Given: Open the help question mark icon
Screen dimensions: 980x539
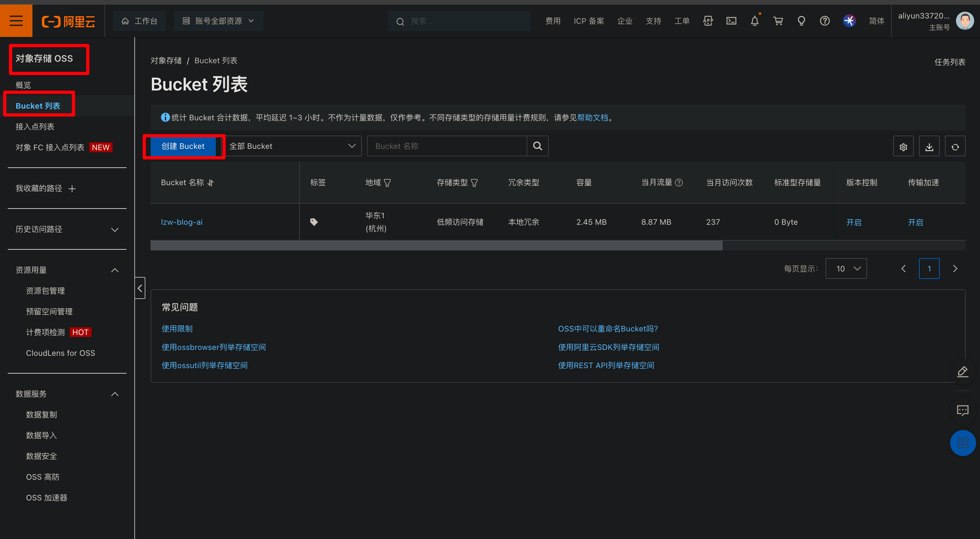Looking at the screenshot, I should click(x=825, y=21).
